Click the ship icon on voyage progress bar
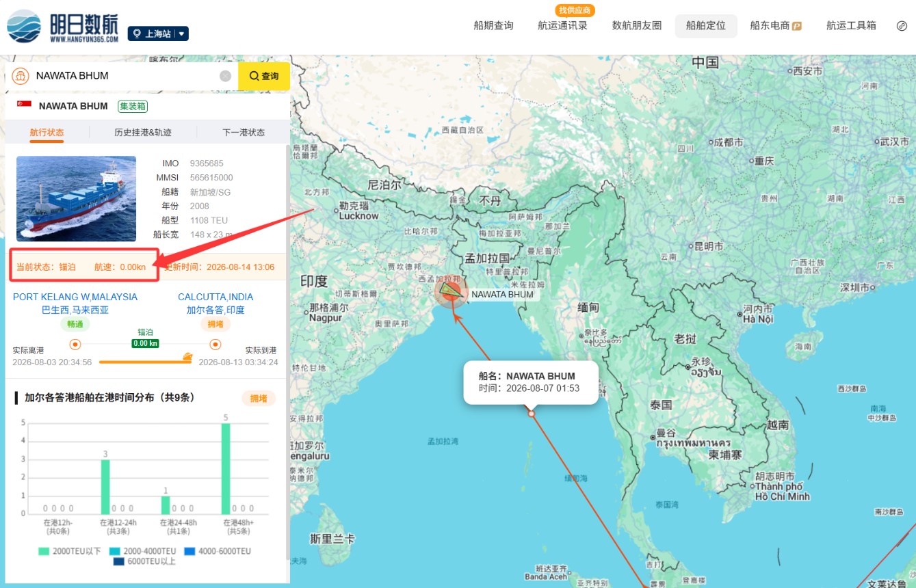 pyautogui.click(x=187, y=357)
